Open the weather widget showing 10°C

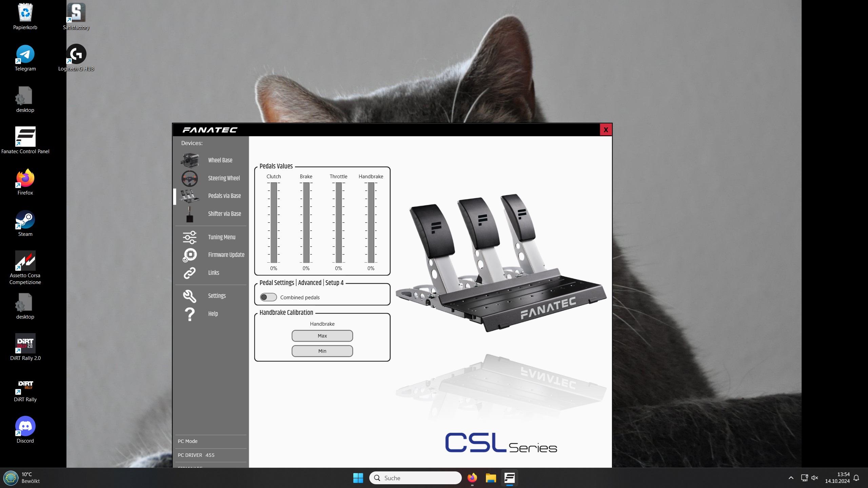pos(22,478)
